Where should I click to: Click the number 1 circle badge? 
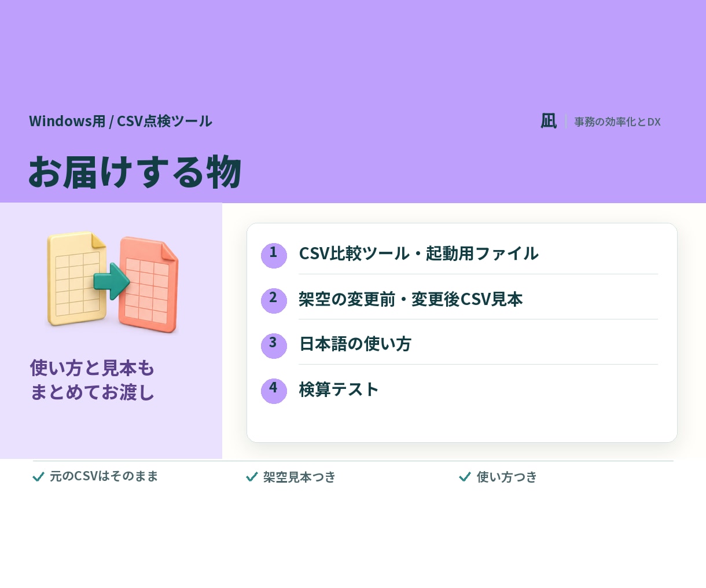(x=274, y=255)
